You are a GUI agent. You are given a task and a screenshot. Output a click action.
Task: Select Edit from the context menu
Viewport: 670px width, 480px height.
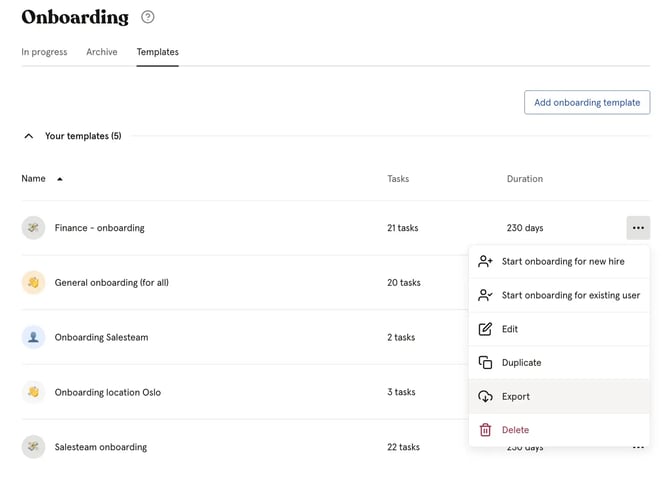(559, 329)
